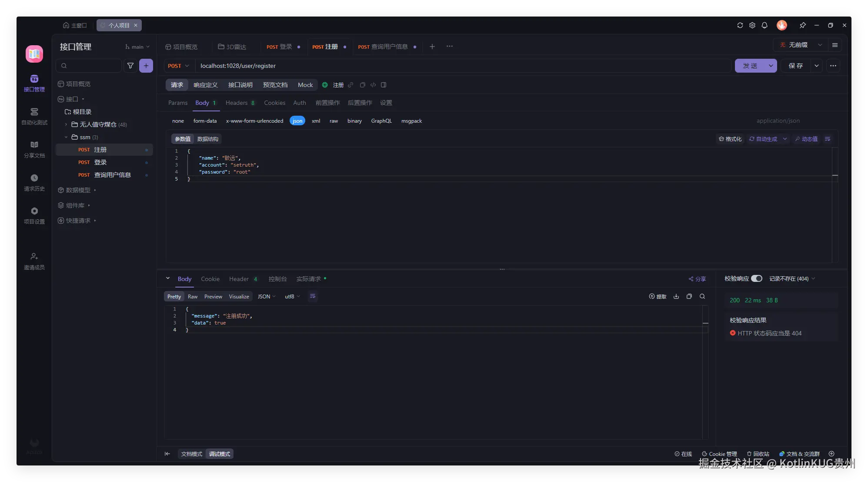The width and height of the screenshot is (868, 482).
Task: Click the purple plus add button
Action: [146, 66]
